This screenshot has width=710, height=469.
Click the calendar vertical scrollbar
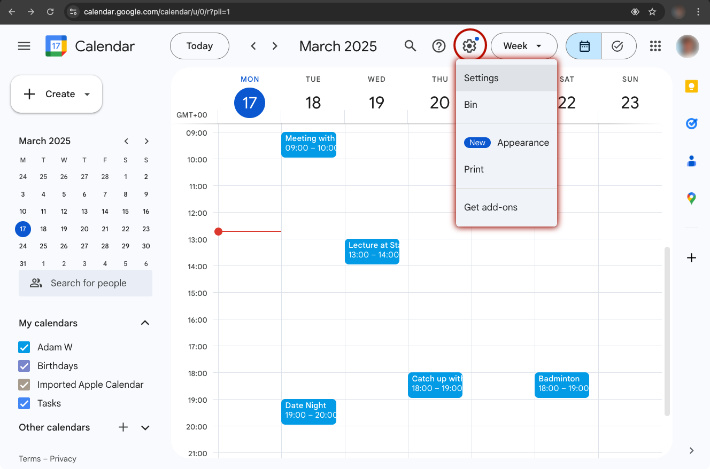coord(667,331)
